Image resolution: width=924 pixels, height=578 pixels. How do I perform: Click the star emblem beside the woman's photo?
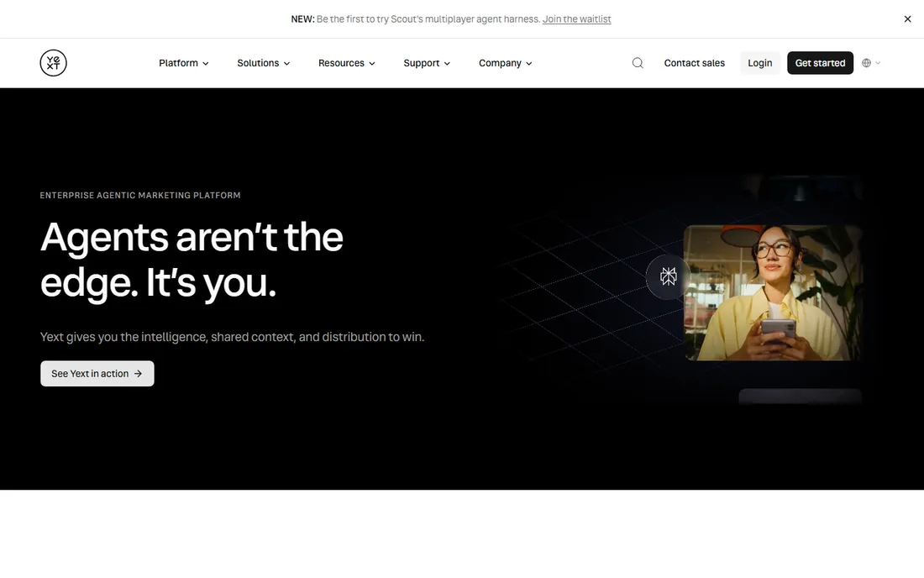669,276
